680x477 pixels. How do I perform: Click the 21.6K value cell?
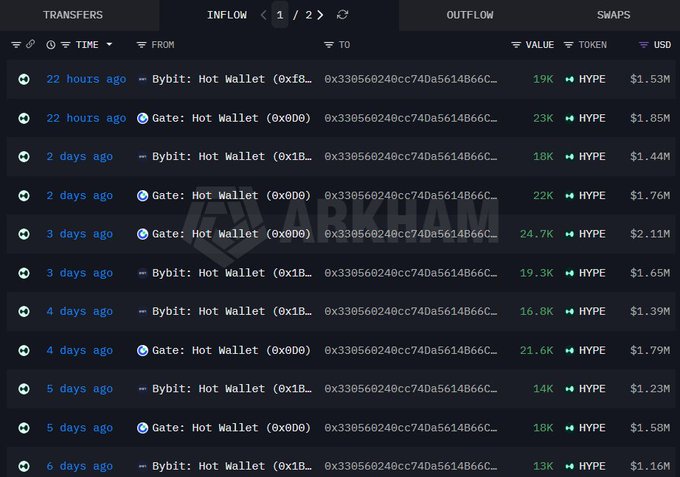click(536, 350)
